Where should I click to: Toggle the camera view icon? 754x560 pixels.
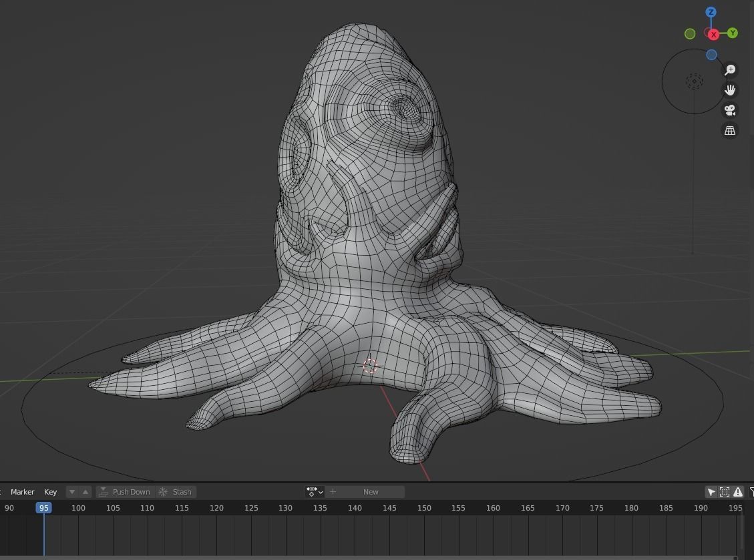pyautogui.click(x=730, y=110)
